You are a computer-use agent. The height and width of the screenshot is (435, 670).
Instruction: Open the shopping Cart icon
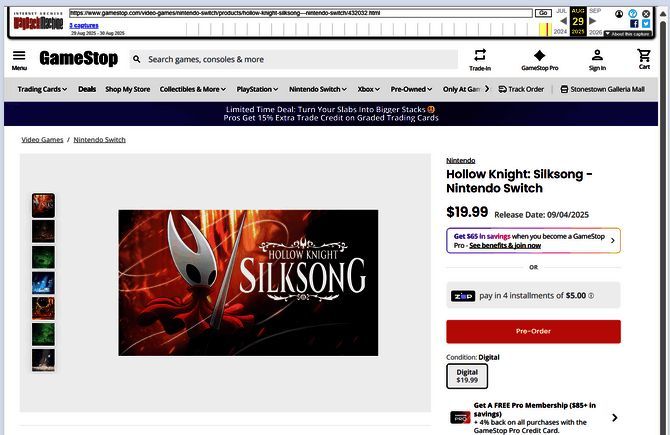(x=644, y=55)
